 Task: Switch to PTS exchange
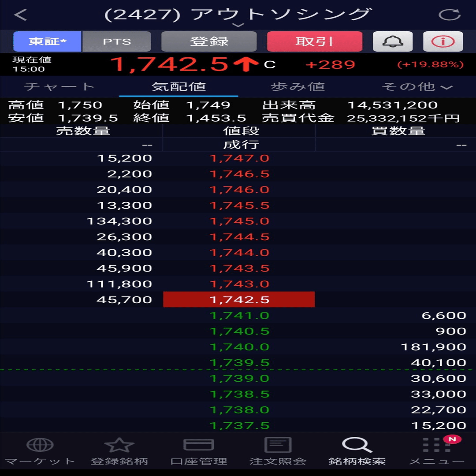click(117, 41)
